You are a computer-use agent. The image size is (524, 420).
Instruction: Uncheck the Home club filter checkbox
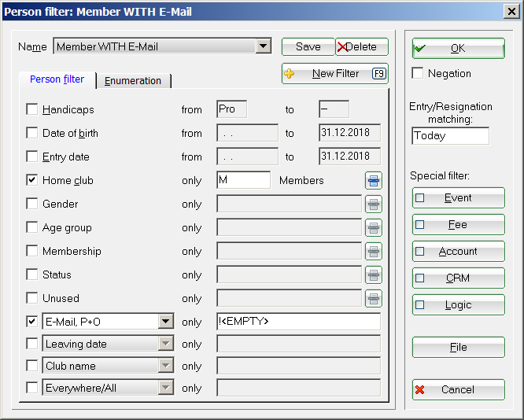32,180
